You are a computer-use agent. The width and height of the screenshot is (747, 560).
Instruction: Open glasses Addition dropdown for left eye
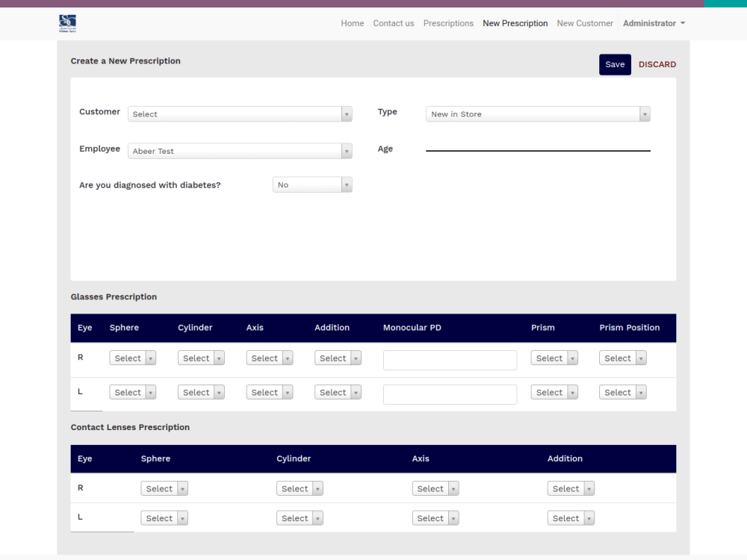[x=338, y=393]
